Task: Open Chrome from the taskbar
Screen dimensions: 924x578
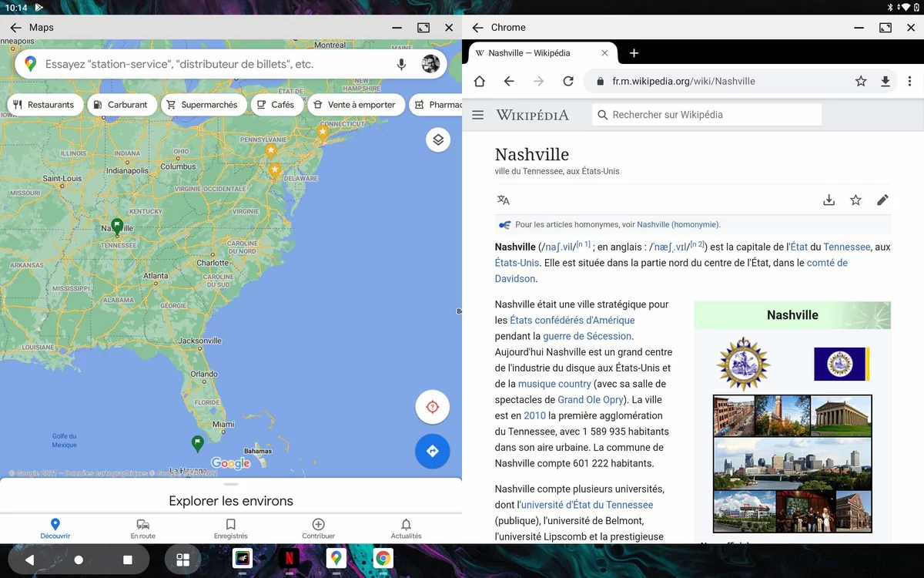Action: pos(383,559)
